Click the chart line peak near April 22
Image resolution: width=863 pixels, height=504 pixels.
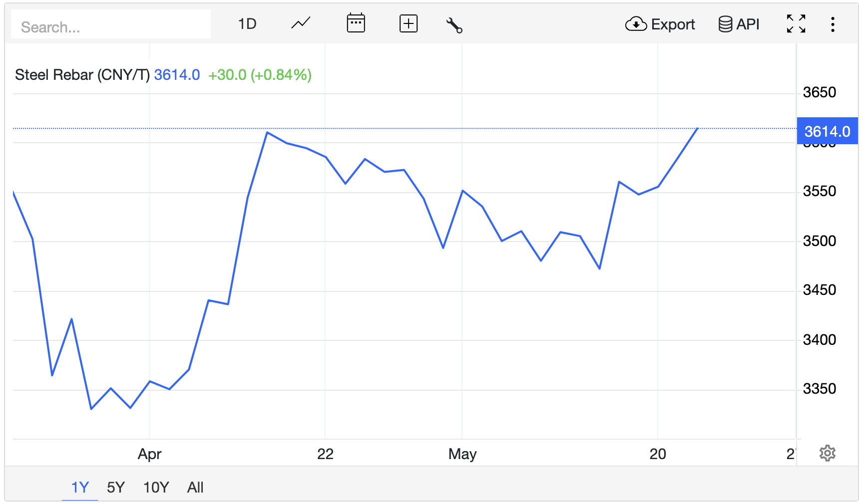(268, 133)
